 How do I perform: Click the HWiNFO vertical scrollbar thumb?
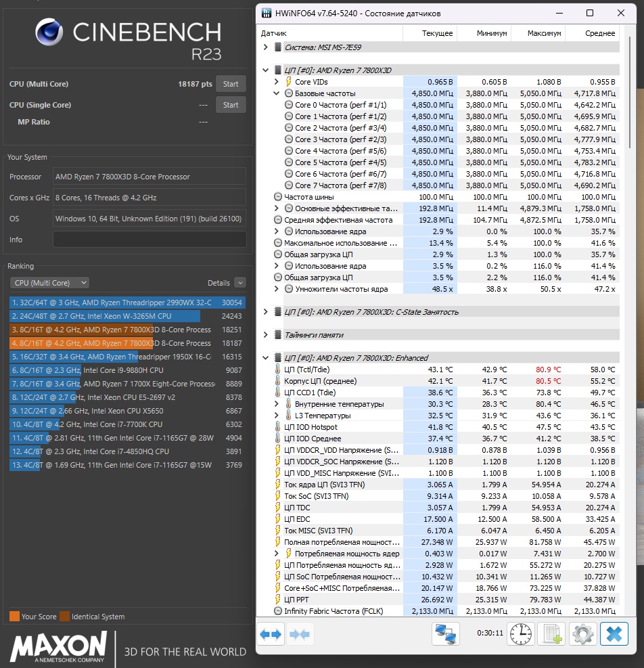pos(630,91)
